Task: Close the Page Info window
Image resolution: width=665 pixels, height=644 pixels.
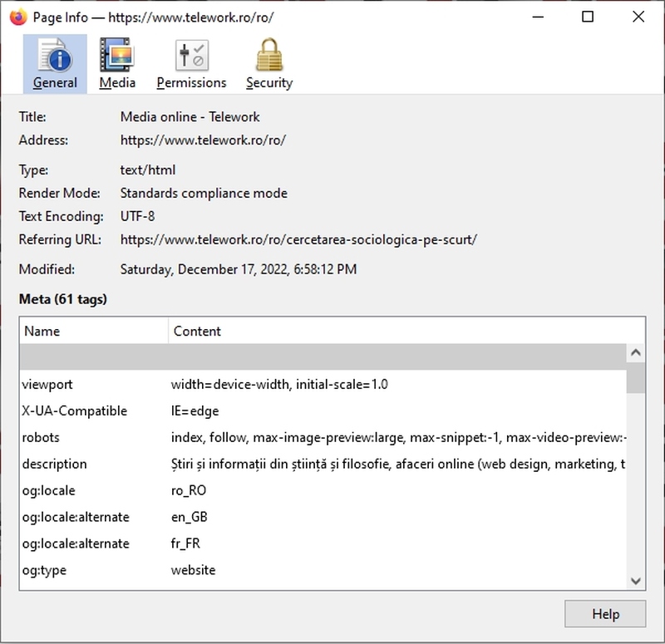Action: 638,17
